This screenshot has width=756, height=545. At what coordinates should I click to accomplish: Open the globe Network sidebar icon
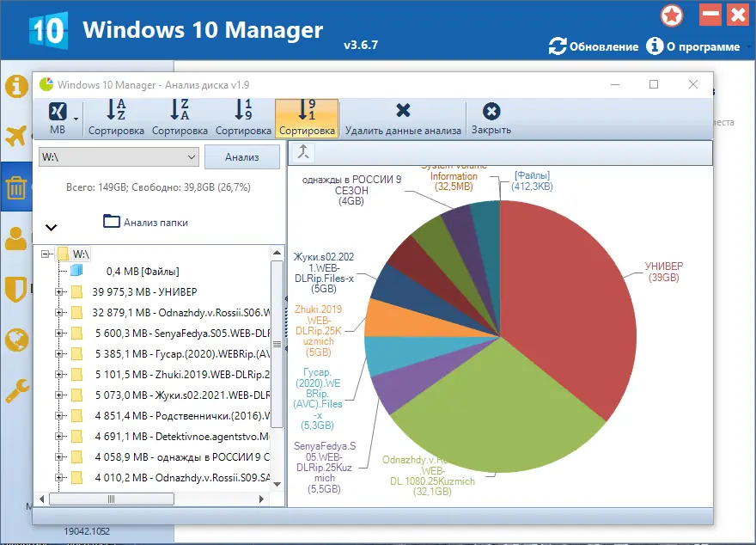tap(16, 340)
